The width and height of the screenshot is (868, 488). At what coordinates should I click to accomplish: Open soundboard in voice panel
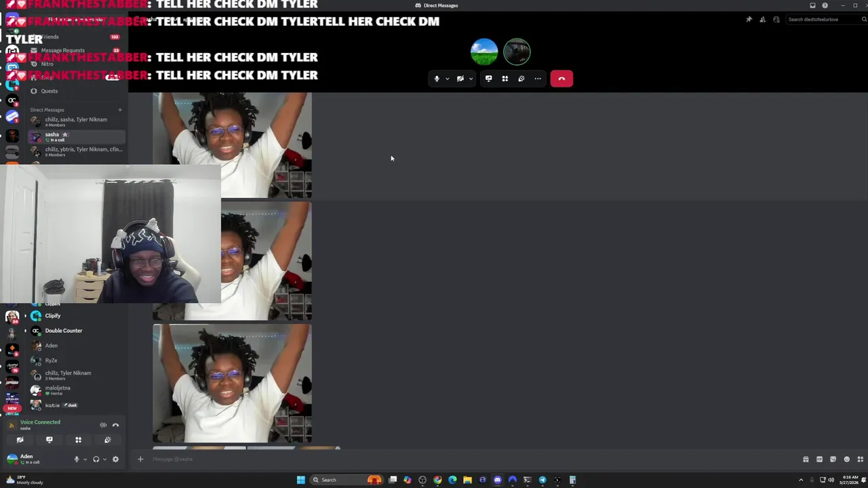pyautogui.click(x=107, y=440)
